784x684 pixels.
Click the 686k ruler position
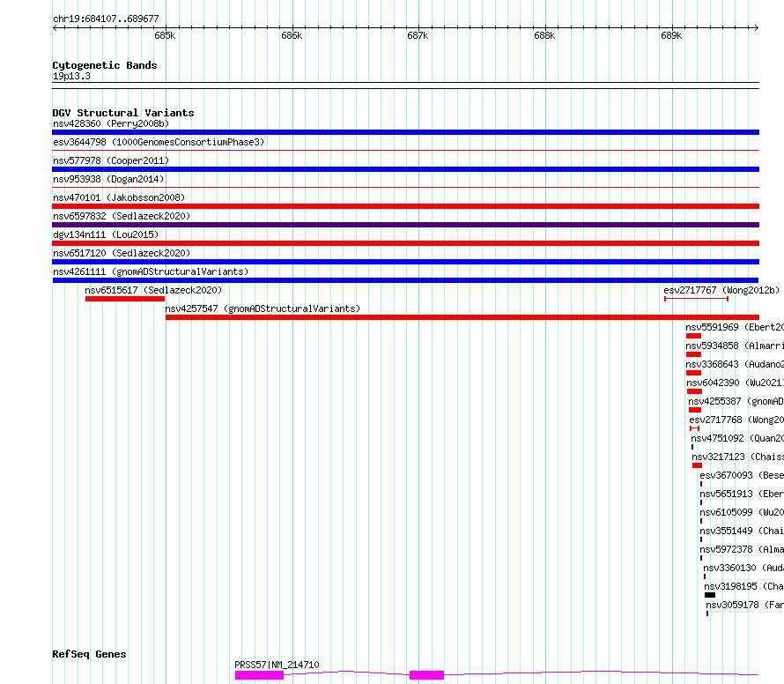pos(292,35)
